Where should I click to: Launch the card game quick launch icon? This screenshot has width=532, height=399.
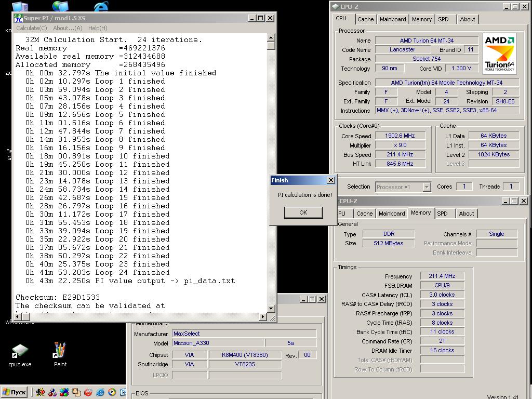coord(41,392)
